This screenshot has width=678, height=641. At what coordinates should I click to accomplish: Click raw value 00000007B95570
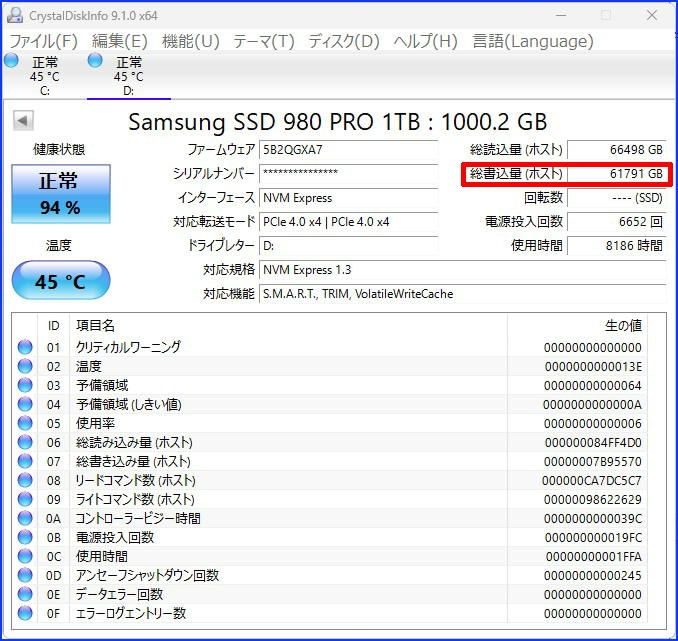pyautogui.click(x=593, y=462)
